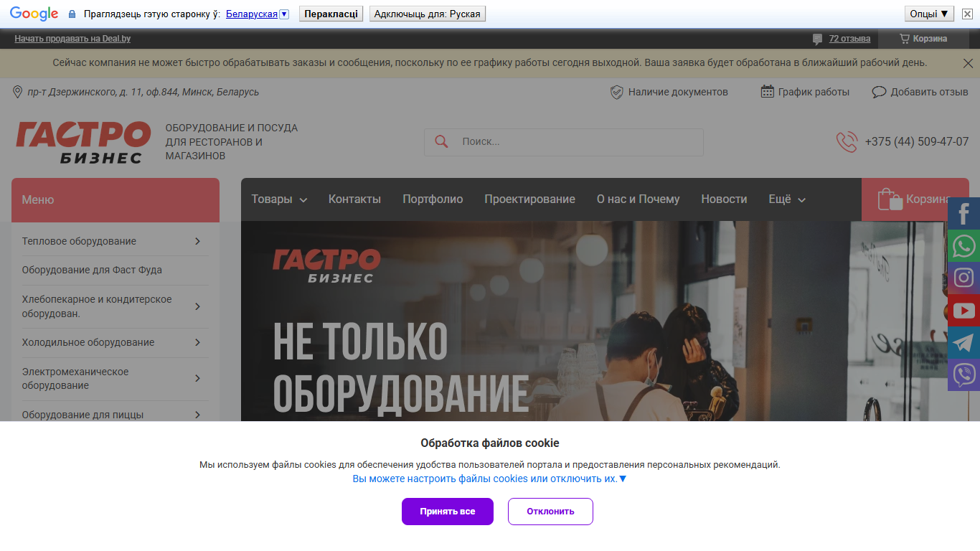
Task: Click the Гастро Бизнес header logo
Action: pyautogui.click(x=83, y=142)
